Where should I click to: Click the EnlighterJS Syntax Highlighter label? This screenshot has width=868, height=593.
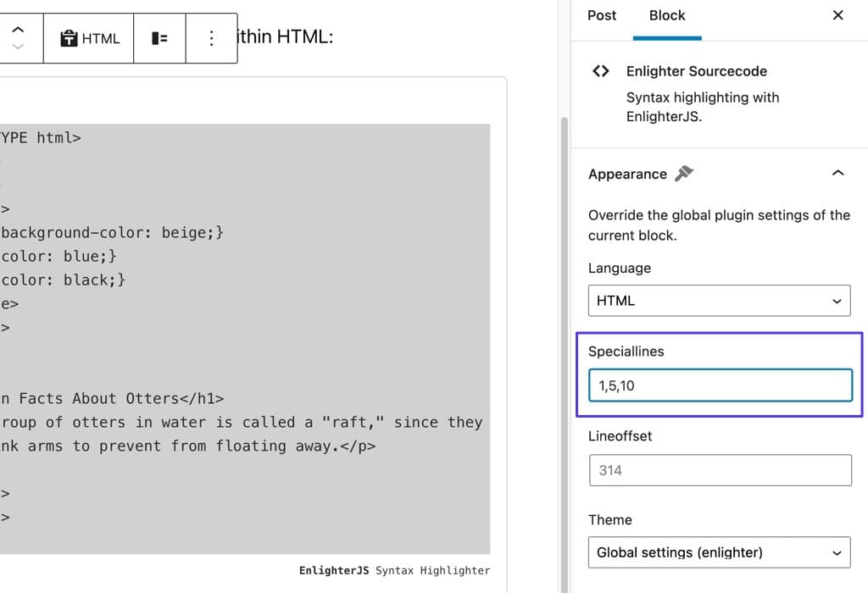tap(394, 570)
